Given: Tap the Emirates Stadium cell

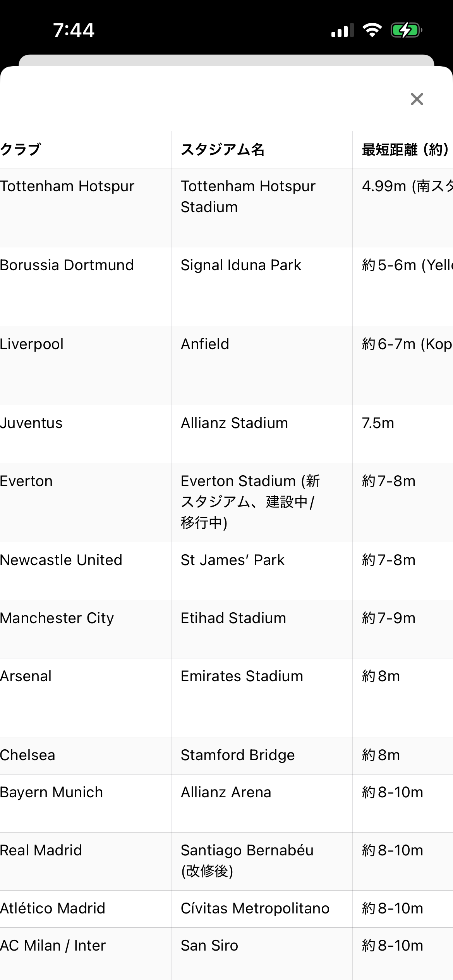Looking at the screenshot, I should point(242,677).
